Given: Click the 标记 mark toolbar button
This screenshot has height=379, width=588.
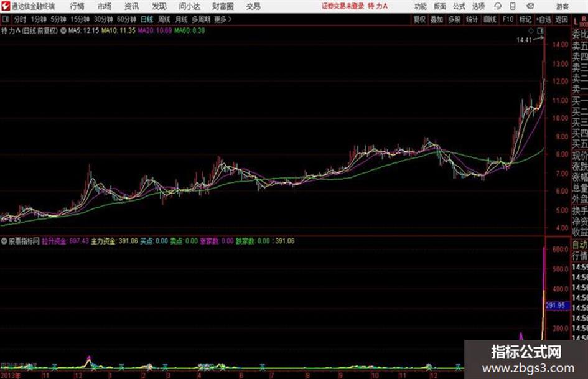Looking at the screenshot, I should [525, 19].
